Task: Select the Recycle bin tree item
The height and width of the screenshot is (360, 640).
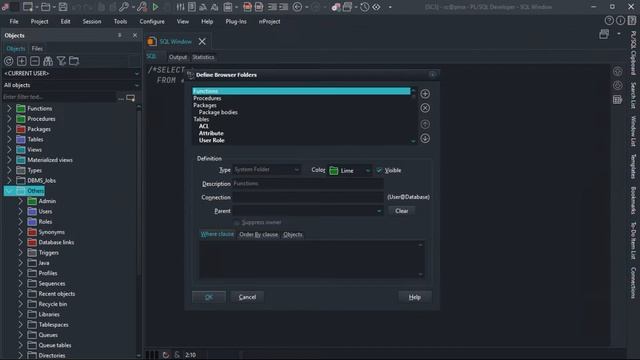Action: (53, 304)
